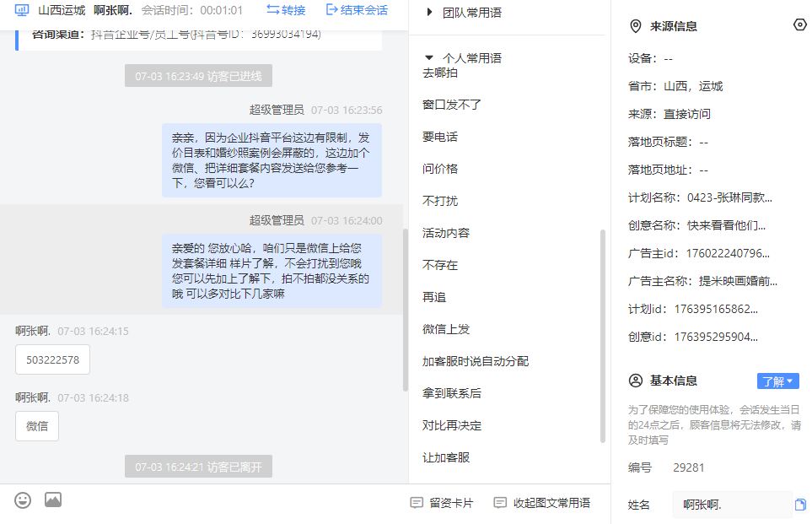Click the 计划名称 0423-张琳同款 value
Viewport: 812px width, 524px height.
(729, 198)
